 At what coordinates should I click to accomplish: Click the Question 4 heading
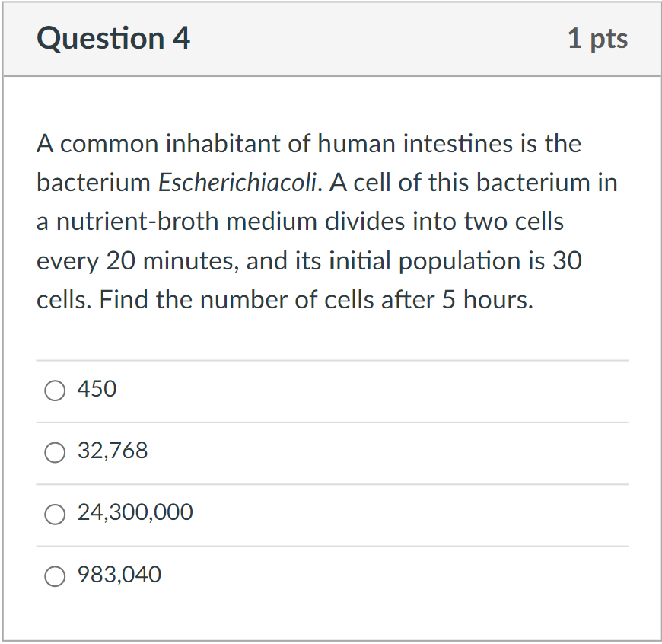point(113,38)
